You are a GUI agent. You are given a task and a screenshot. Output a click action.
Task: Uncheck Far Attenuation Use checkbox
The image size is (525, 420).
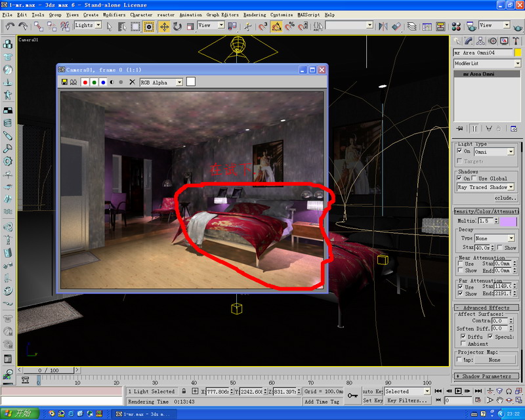[461, 287]
